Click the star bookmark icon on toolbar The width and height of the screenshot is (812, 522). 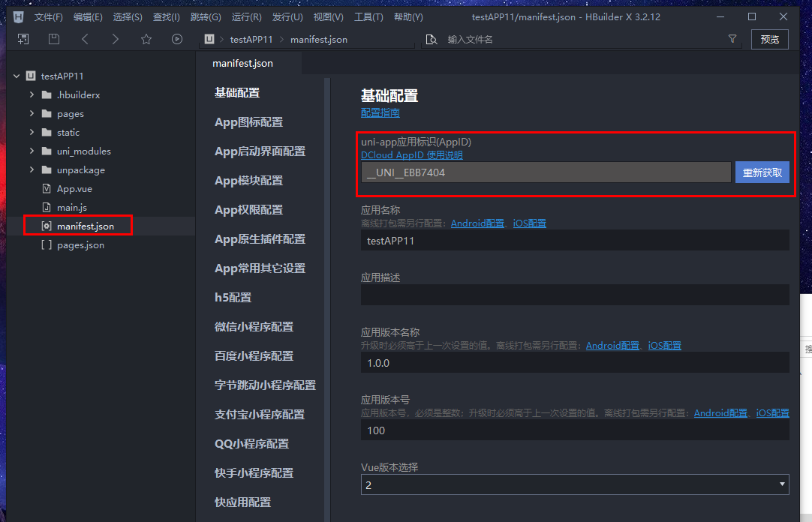tap(146, 38)
